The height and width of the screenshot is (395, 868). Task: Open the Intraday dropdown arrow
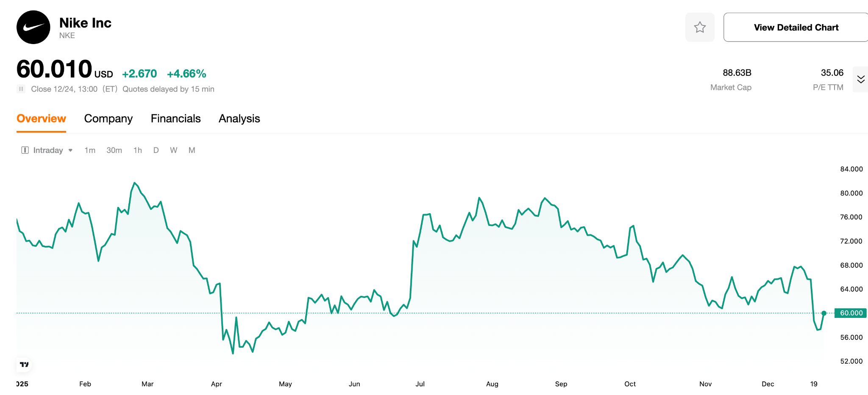[x=70, y=150]
